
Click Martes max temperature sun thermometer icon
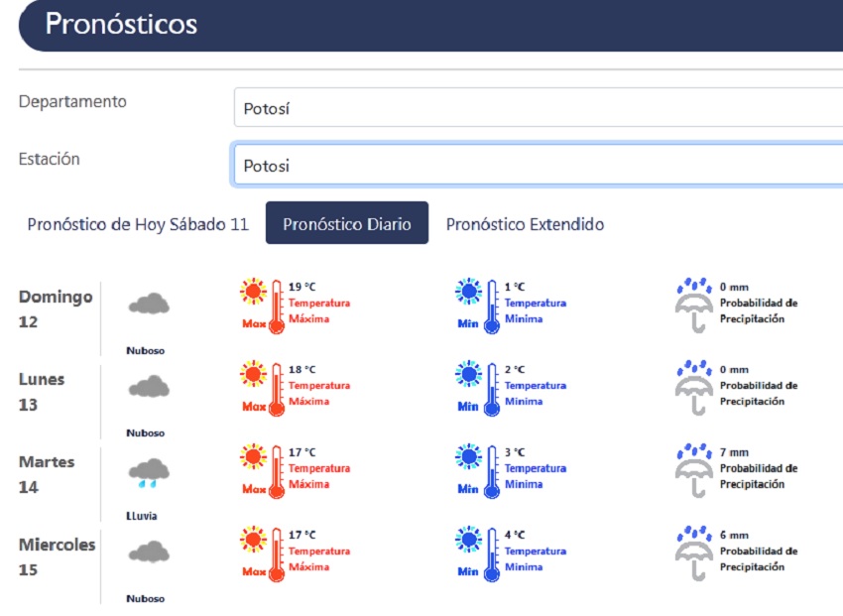click(x=263, y=470)
